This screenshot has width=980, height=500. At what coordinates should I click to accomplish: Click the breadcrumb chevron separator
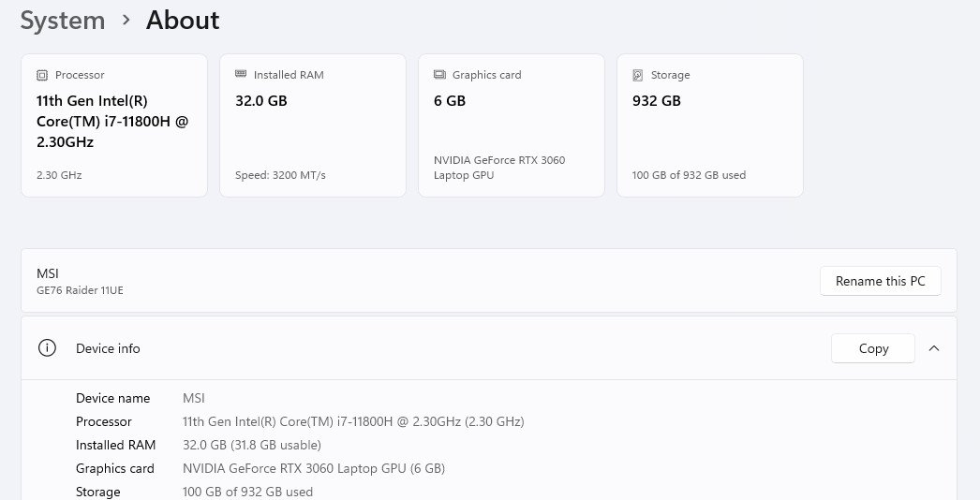pos(126,20)
